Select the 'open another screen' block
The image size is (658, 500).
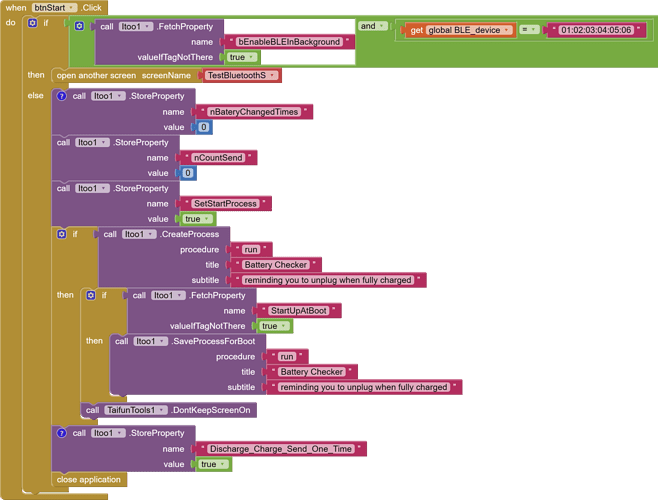(x=123, y=76)
